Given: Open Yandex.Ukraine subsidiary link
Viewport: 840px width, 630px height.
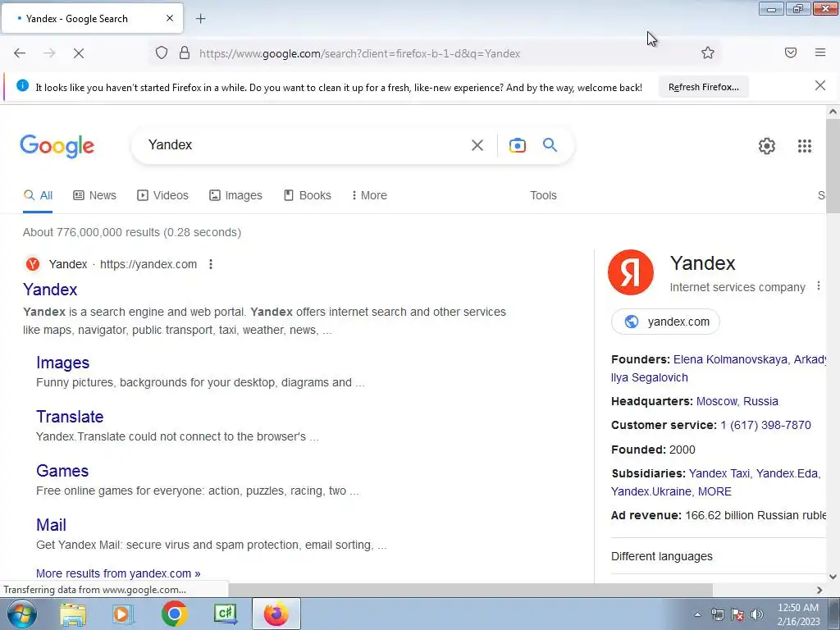Looking at the screenshot, I should click(x=651, y=492).
